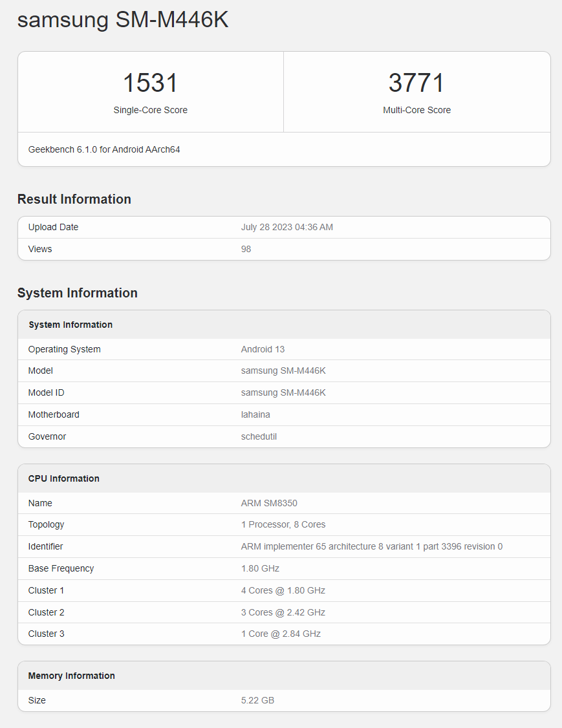
Task: Click the Cluster 2 value 3 Cores @ 2.42 GHz
Action: 283,612
